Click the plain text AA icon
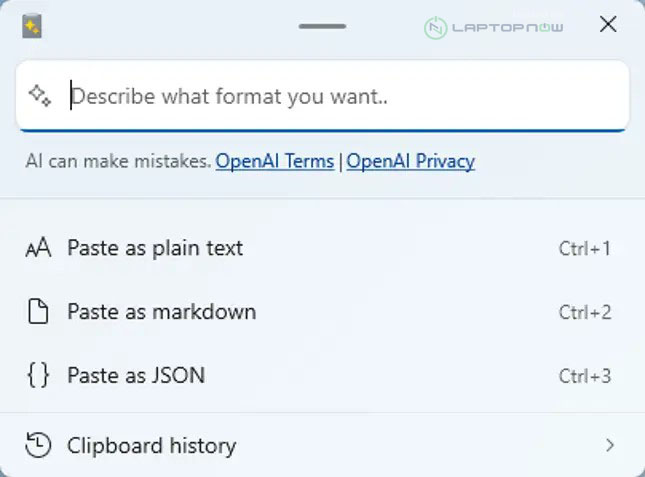This screenshot has height=477, width=645. [x=38, y=248]
